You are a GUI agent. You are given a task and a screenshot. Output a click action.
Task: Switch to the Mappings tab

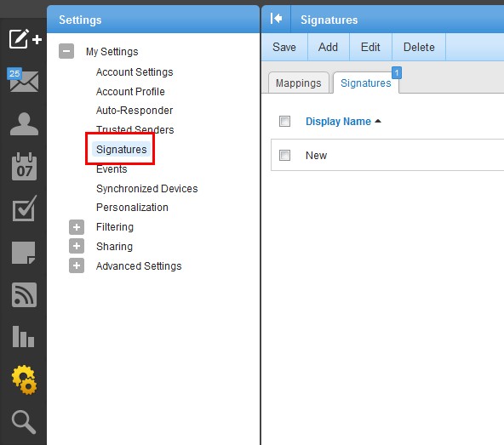point(298,83)
